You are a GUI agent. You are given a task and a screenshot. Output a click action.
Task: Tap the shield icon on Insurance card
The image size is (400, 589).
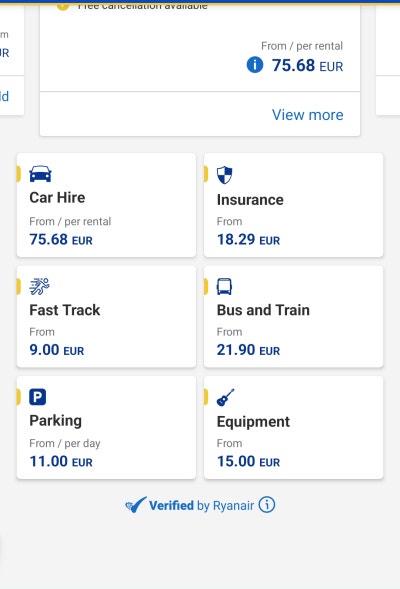coord(225,175)
